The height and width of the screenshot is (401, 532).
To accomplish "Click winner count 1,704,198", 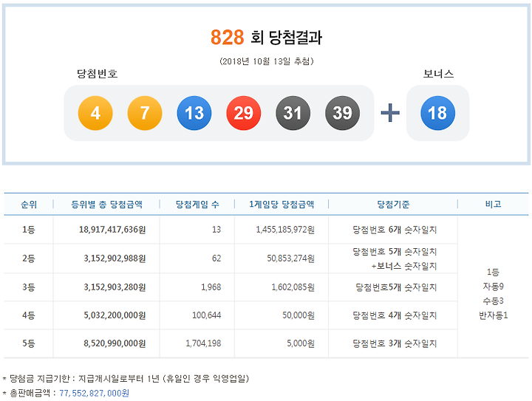I will [203, 343].
